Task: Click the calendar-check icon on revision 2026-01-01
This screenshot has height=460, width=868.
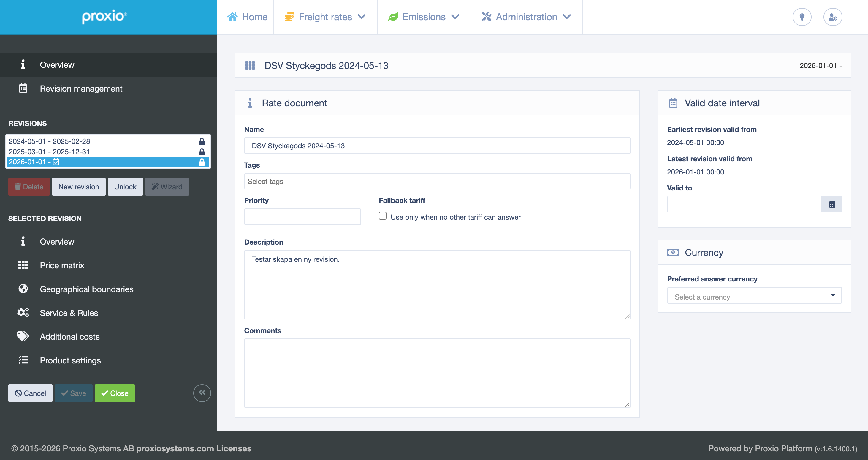Action: click(56, 162)
